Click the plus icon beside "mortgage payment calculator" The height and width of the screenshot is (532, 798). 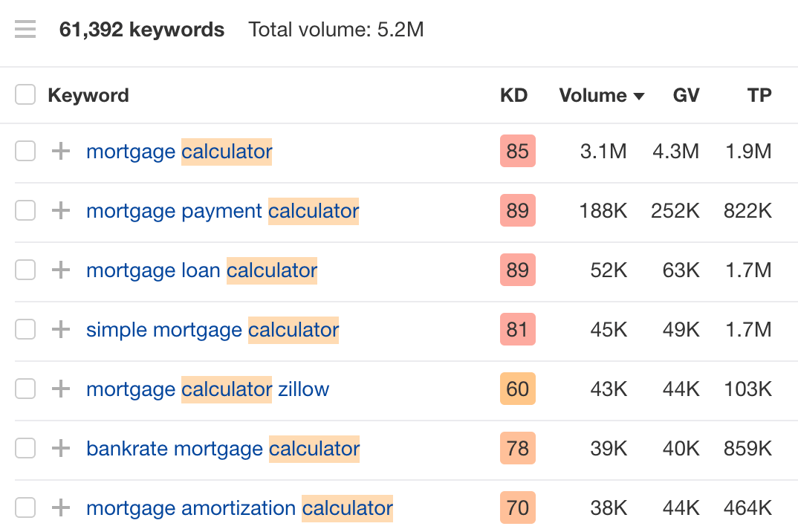pos(60,210)
